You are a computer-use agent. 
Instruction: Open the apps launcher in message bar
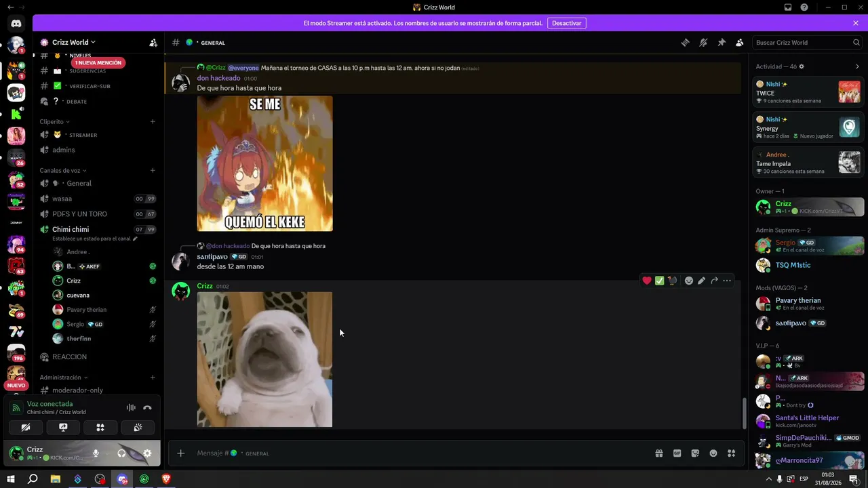[x=731, y=453]
